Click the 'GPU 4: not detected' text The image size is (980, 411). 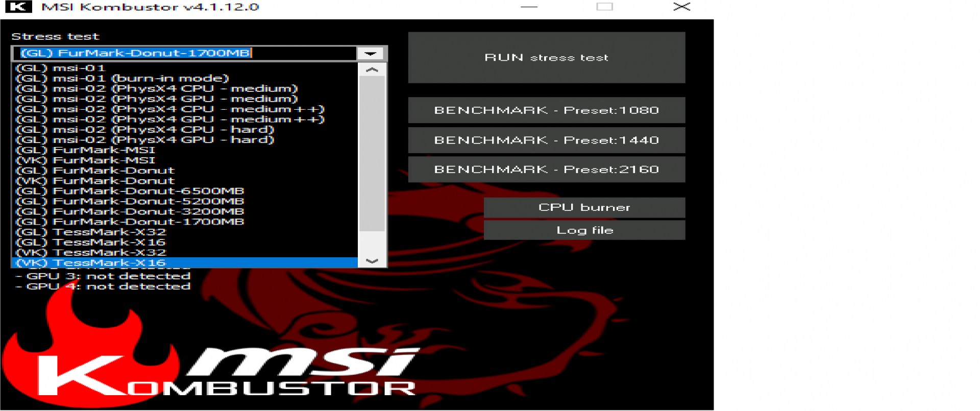103,286
